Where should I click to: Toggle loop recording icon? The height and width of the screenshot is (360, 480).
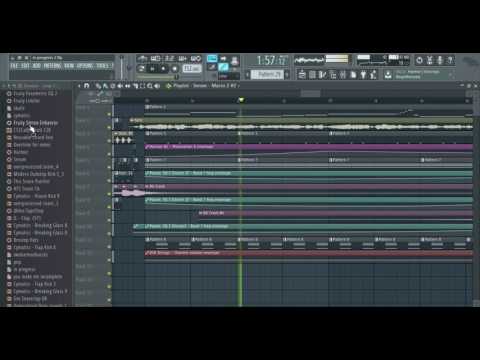(x=196, y=59)
